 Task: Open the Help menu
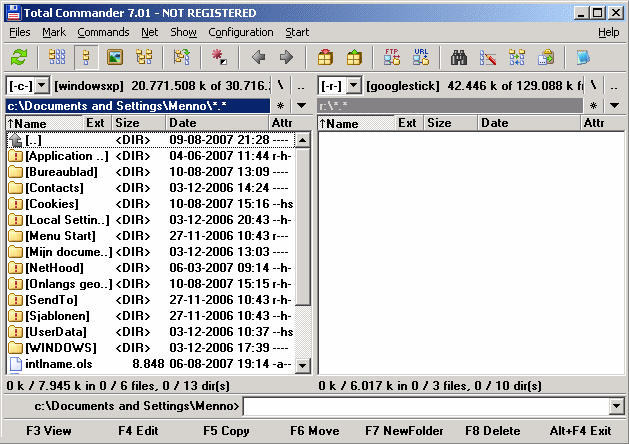609,32
